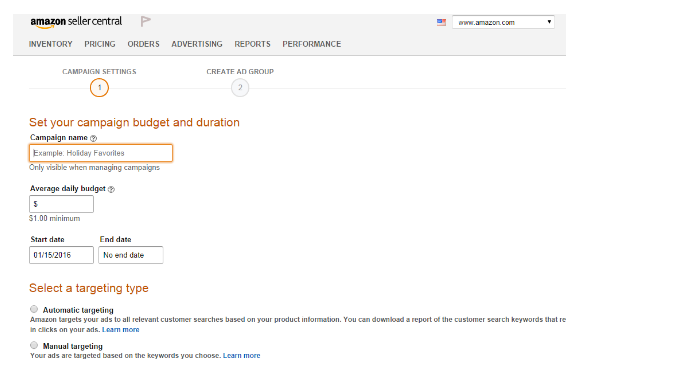Click the Average daily budget input field
The width and height of the screenshot is (685, 382).
click(x=61, y=204)
